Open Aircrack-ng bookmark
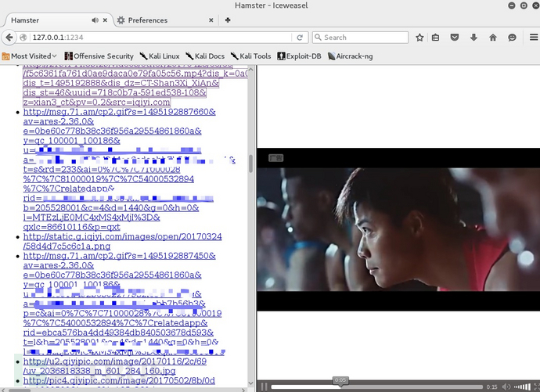This screenshot has height=392, width=540. pos(350,56)
